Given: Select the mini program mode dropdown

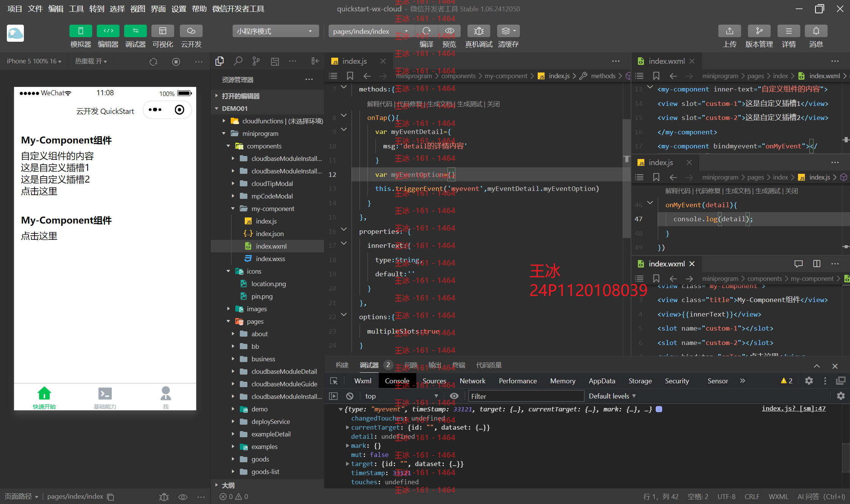Looking at the screenshot, I should point(275,31).
